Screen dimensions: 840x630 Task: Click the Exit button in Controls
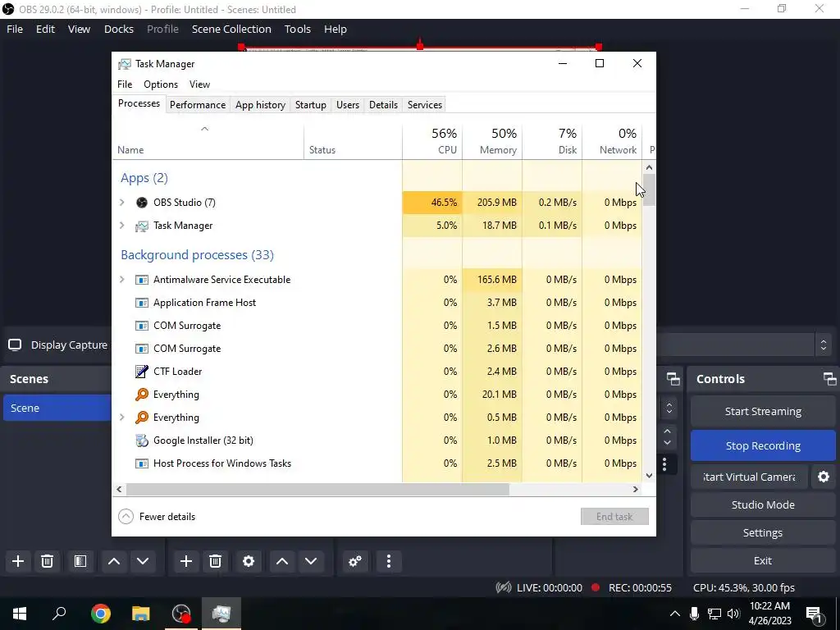point(763,560)
